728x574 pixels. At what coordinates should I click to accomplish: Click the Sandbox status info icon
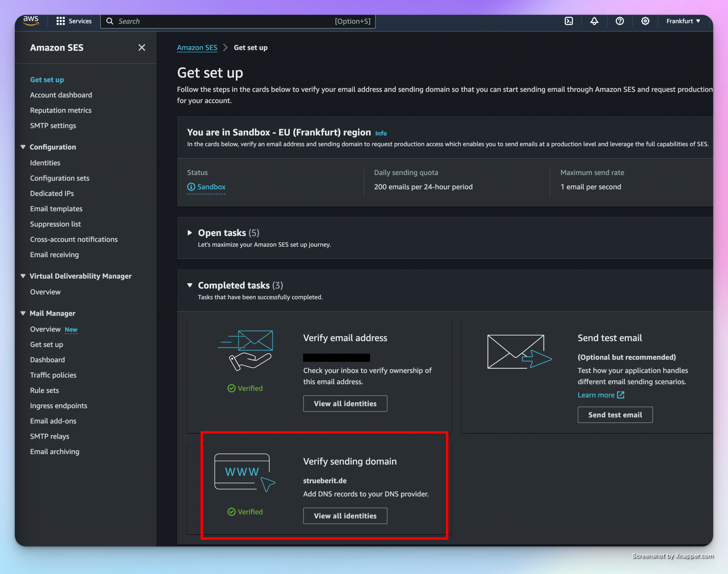(x=191, y=187)
